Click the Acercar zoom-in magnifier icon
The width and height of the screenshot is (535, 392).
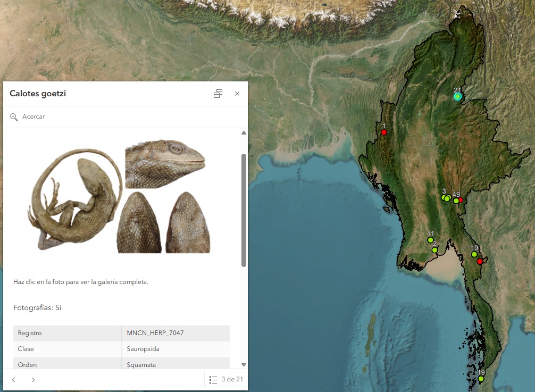(x=14, y=116)
